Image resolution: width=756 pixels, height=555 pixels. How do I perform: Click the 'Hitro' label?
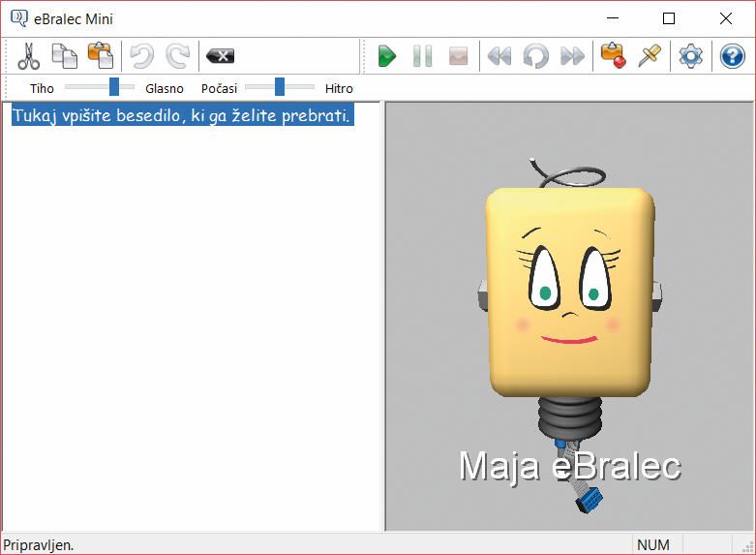pos(339,89)
